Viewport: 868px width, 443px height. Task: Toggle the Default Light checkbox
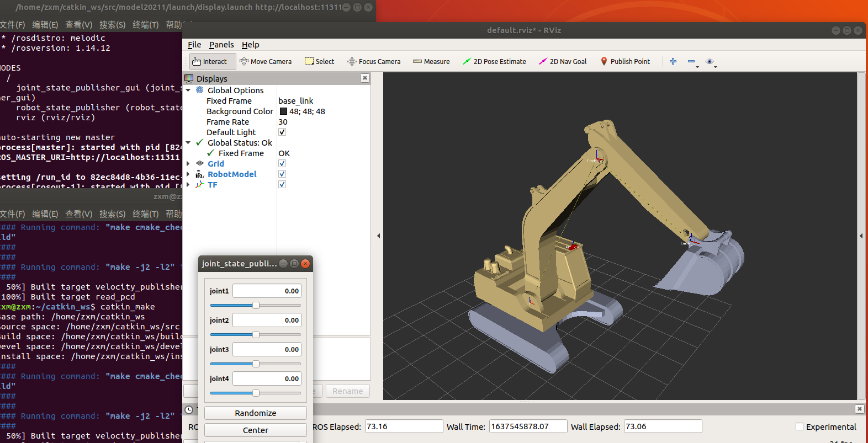point(282,132)
